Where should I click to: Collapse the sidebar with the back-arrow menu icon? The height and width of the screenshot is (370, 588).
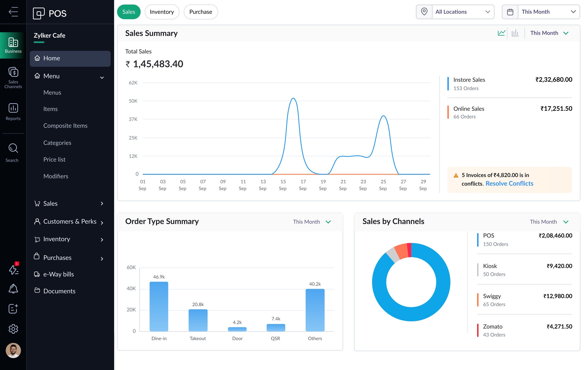13,12
